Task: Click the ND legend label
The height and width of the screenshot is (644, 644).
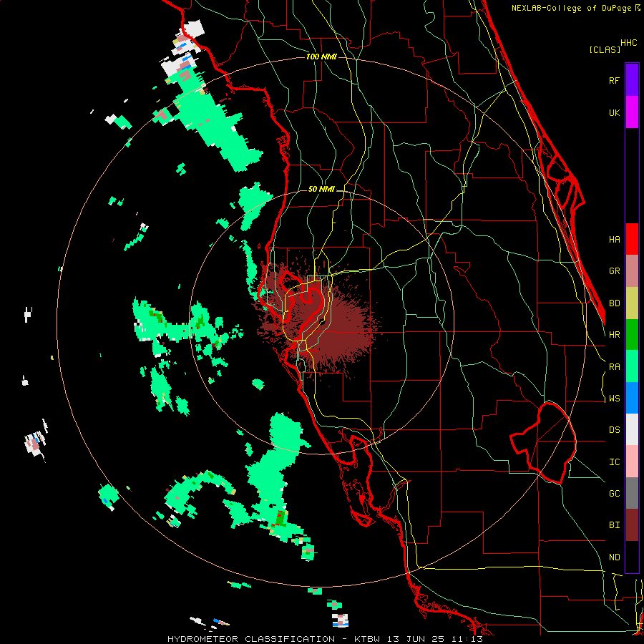Action: click(x=614, y=557)
